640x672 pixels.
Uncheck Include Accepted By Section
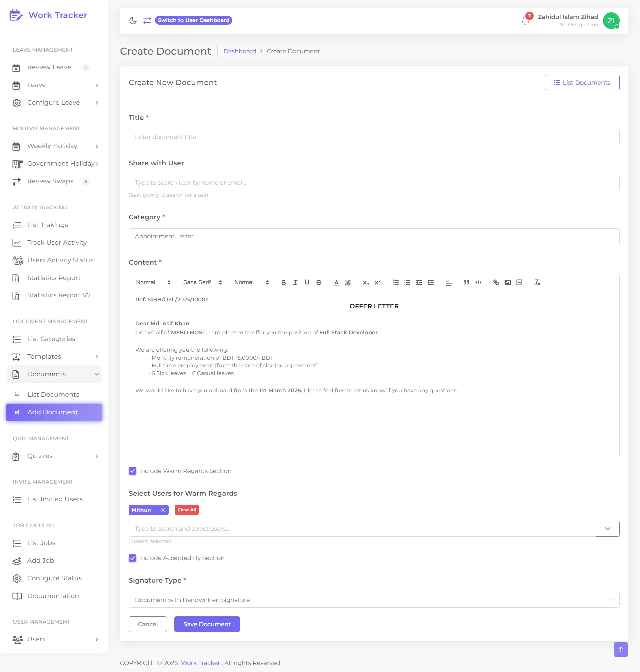coord(132,558)
